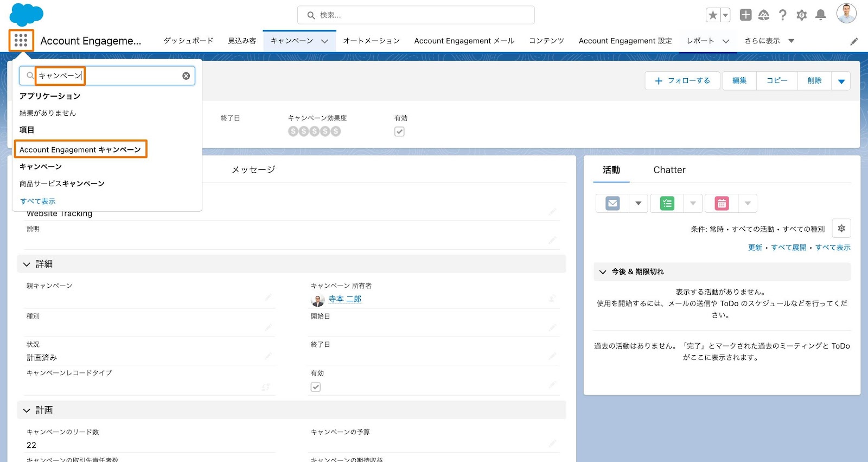
Task: Edit the 親キャンペーン field pencil
Action: point(268,298)
